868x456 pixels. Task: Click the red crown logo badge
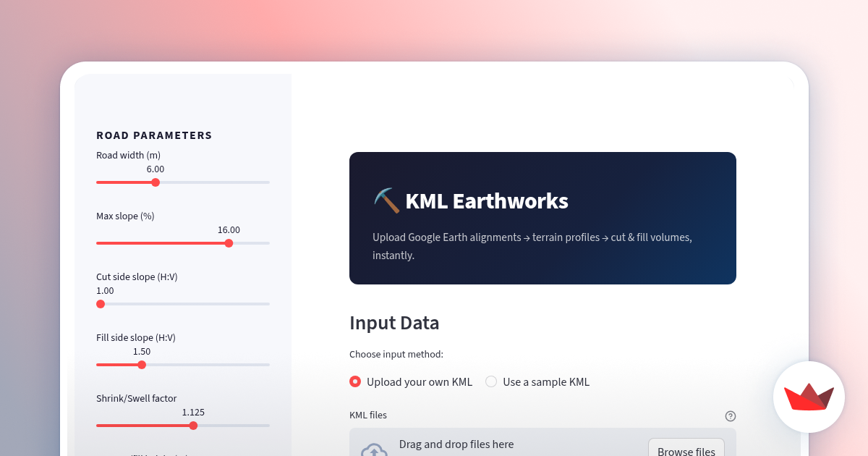809,397
